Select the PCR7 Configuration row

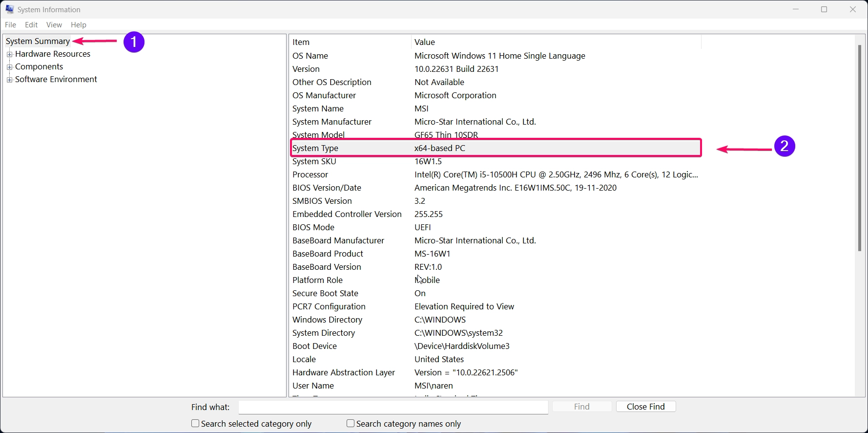496,306
